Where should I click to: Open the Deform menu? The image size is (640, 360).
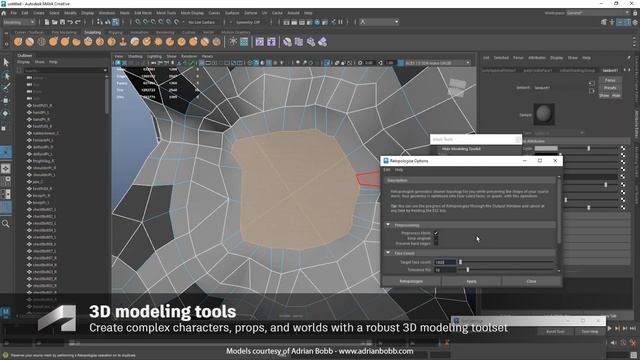pos(251,13)
